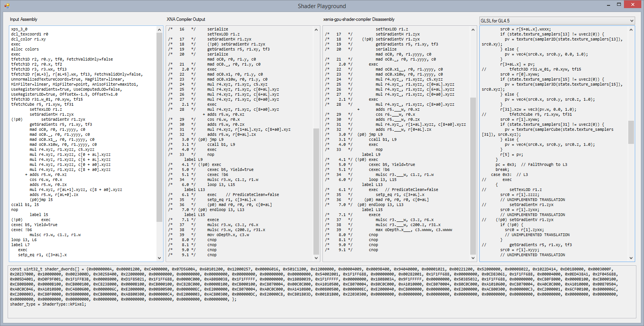Click the GLSL output pane scroll down arrow
This screenshot has height=326, width=644.
click(631, 258)
